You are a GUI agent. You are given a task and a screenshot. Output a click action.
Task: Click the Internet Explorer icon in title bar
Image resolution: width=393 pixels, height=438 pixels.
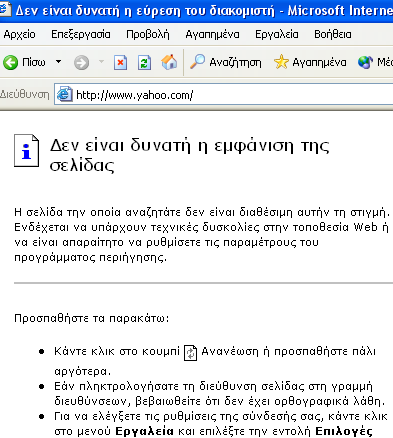tap(4, 10)
